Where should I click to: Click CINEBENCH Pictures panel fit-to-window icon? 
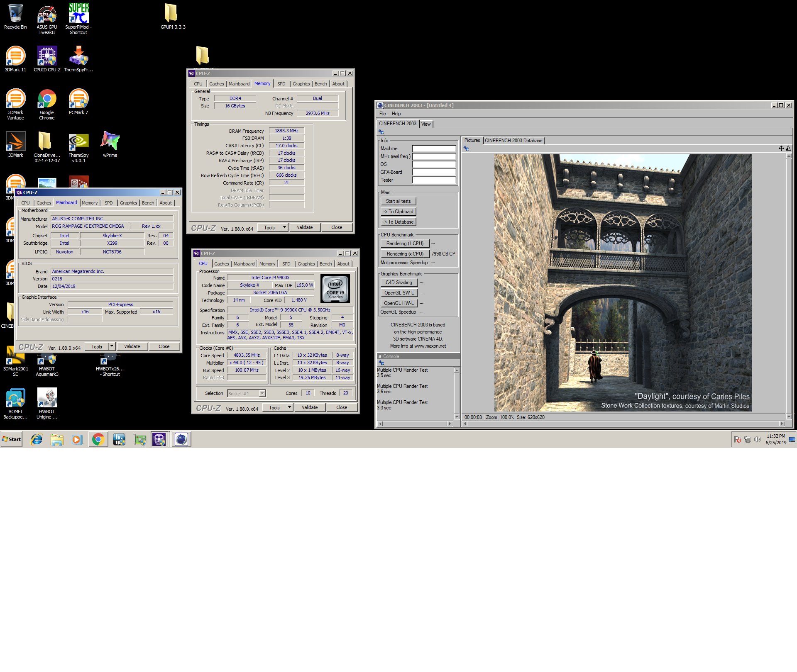(x=781, y=148)
